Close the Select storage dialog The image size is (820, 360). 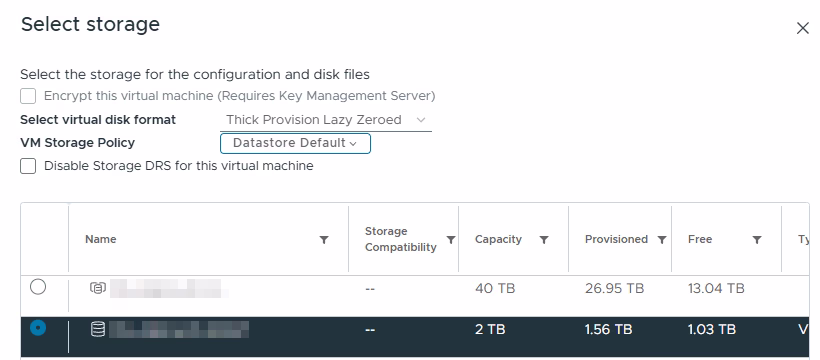pos(803,28)
